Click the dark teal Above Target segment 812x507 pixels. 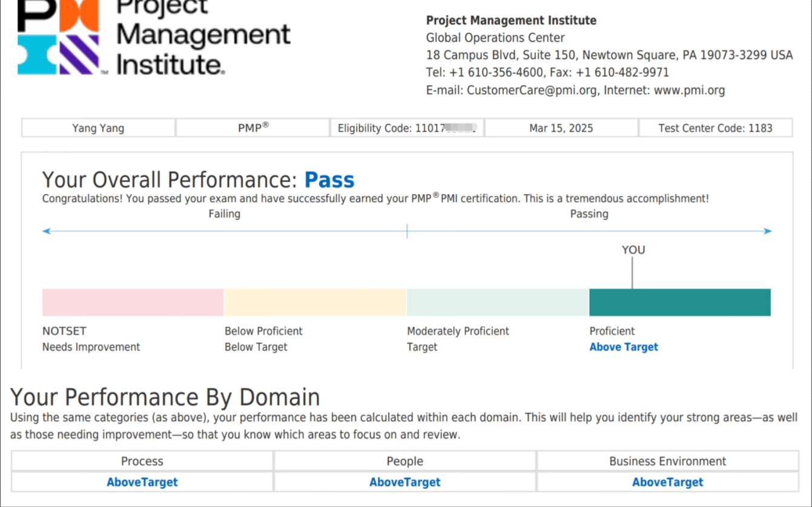click(679, 303)
